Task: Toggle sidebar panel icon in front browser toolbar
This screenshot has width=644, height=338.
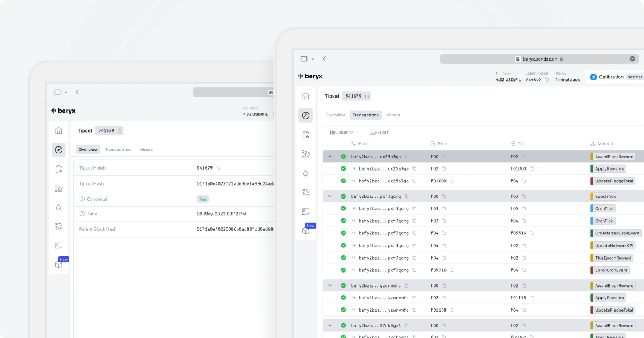Action: pos(304,59)
